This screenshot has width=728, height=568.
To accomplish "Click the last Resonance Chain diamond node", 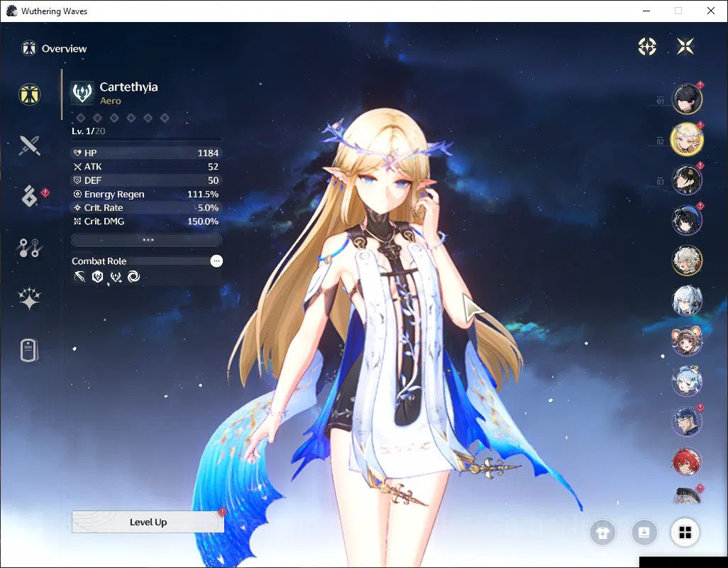I will pos(165,118).
